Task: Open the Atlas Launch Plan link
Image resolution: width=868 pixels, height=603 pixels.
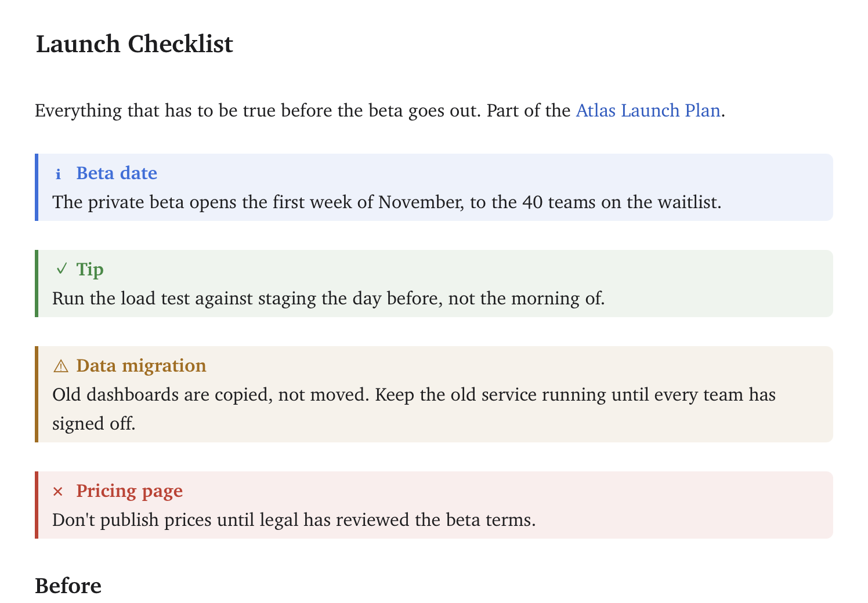Action: click(648, 110)
